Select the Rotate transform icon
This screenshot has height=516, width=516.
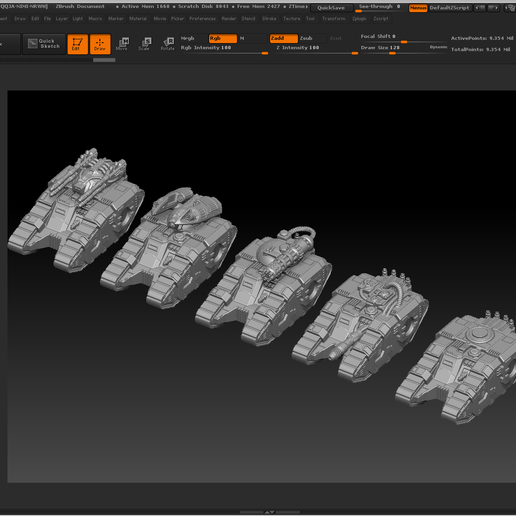(168, 44)
